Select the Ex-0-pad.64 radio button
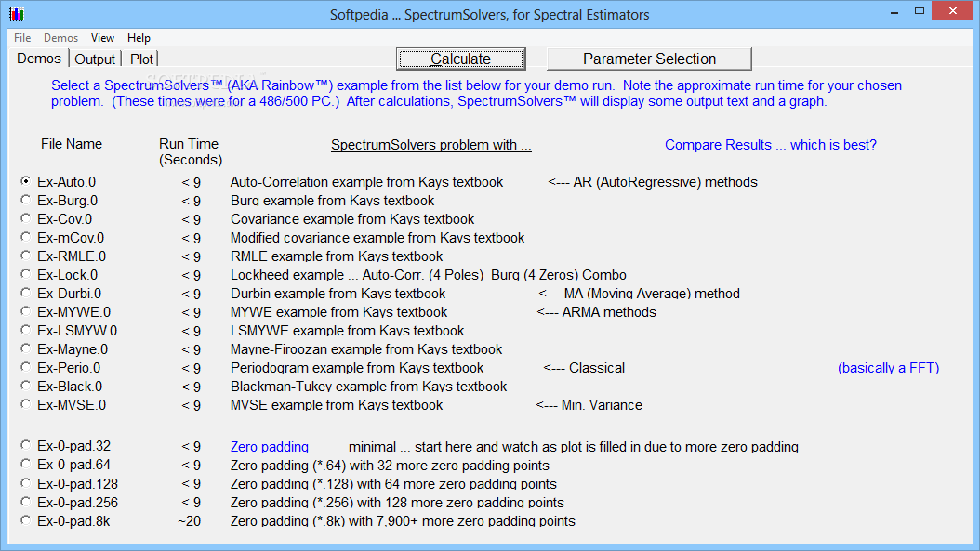The width and height of the screenshot is (980, 551). pos(26,465)
